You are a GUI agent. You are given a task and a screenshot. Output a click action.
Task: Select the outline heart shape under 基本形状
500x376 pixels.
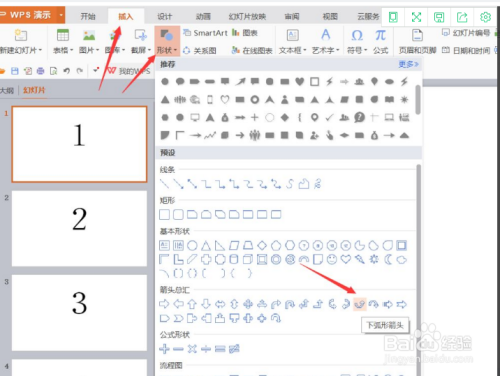(x=346, y=259)
